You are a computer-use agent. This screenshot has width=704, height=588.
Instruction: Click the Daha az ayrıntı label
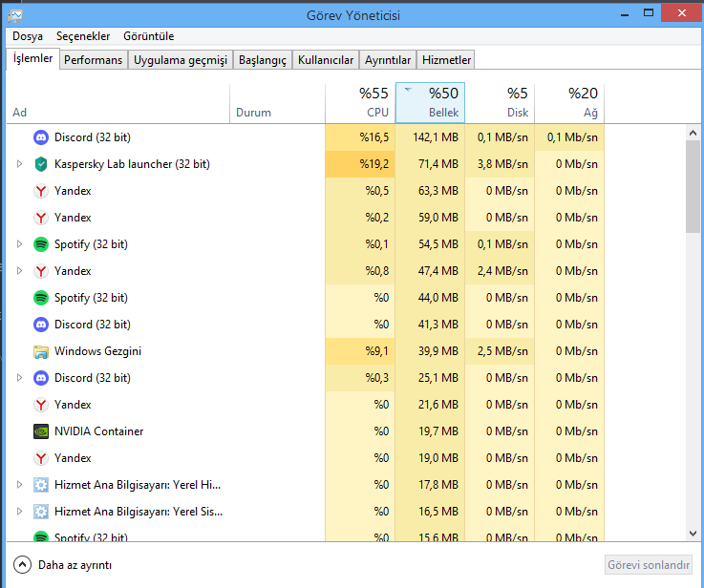click(75, 565)
